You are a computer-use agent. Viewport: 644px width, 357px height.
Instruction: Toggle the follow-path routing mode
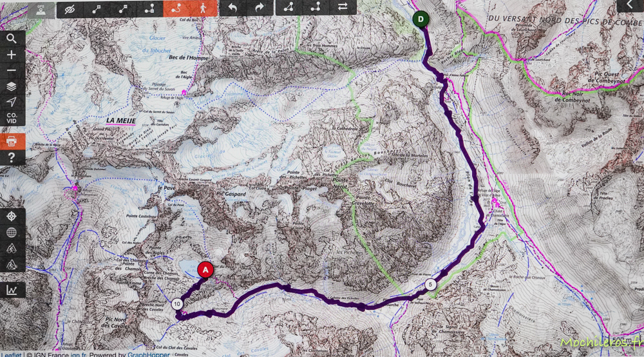pyautogui.click(x=176, y=8)
